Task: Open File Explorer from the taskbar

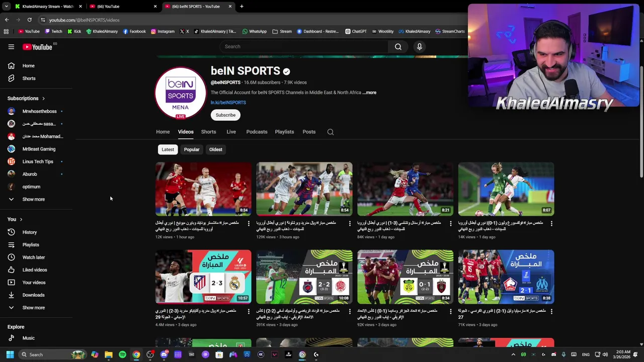Action: point(108,354)
